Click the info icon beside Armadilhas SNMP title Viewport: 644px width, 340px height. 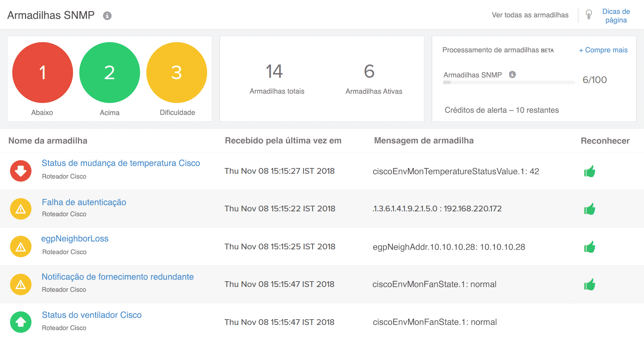tap(107, 16)
